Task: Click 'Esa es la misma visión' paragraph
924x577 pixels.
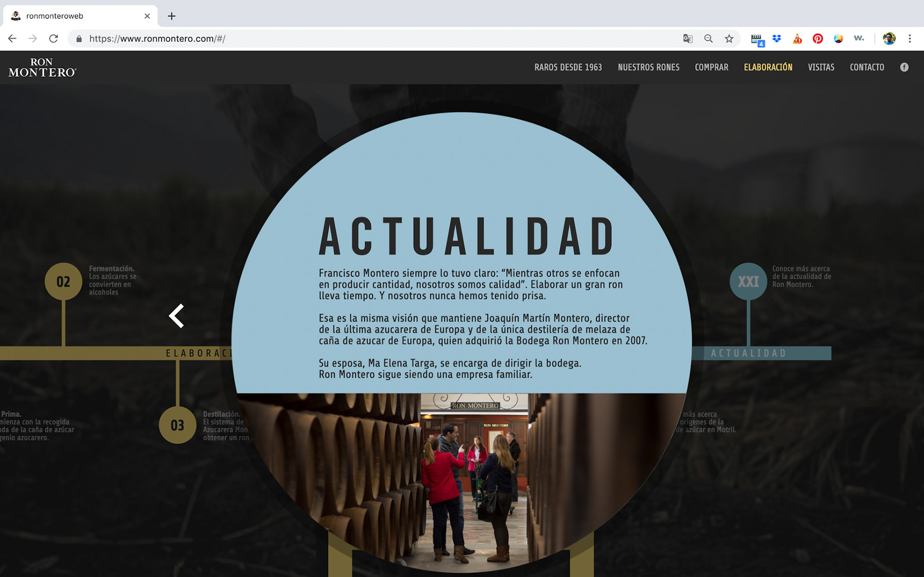Action: tap(483, 329)
